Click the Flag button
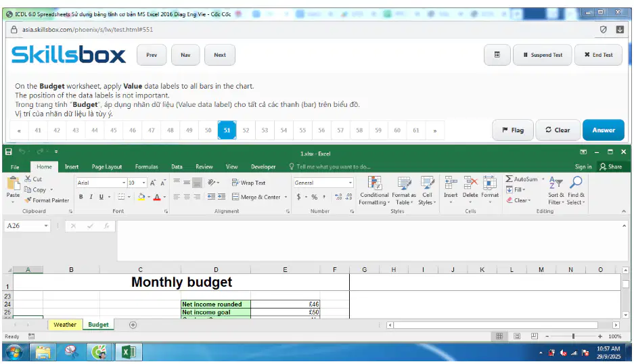634x364 pixels. click(513, 130)
